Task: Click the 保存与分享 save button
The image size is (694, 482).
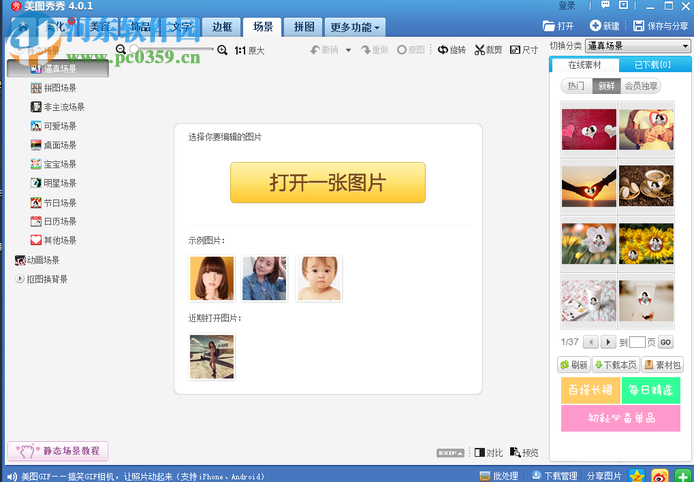Action: pos(660,26)
